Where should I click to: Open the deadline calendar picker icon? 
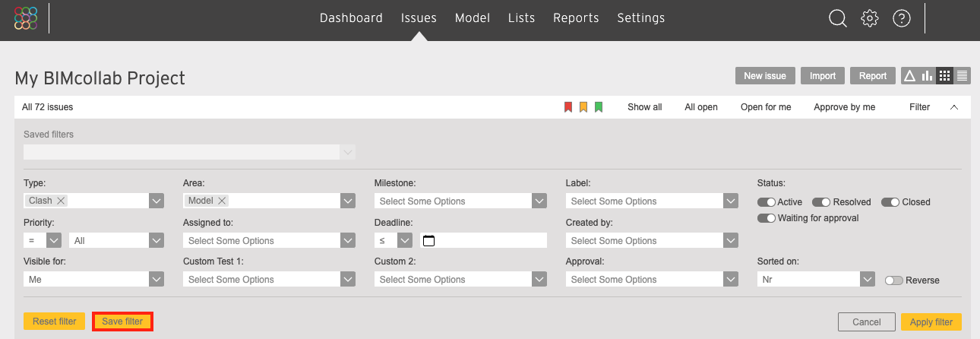click(428, 241)
